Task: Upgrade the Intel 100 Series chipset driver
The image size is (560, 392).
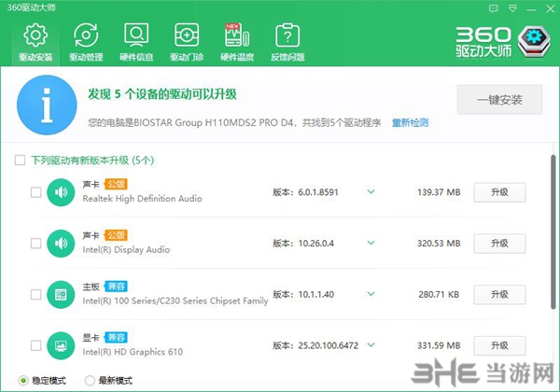Action: click(499, 295)
